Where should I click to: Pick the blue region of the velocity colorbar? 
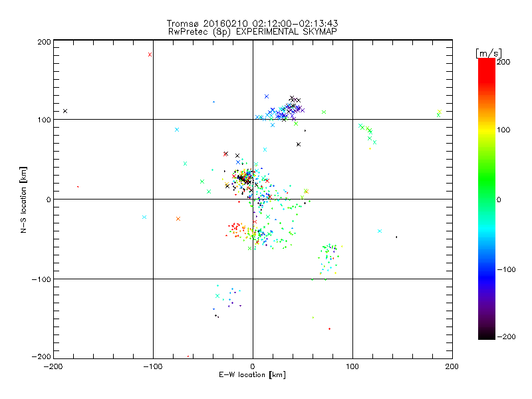(x=487, y=277)
